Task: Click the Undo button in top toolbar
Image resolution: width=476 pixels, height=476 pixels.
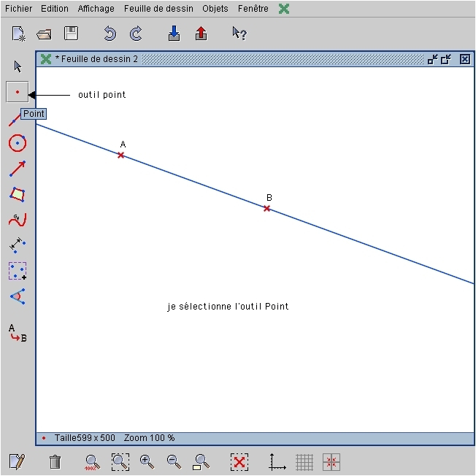Action: coord(110,34)
